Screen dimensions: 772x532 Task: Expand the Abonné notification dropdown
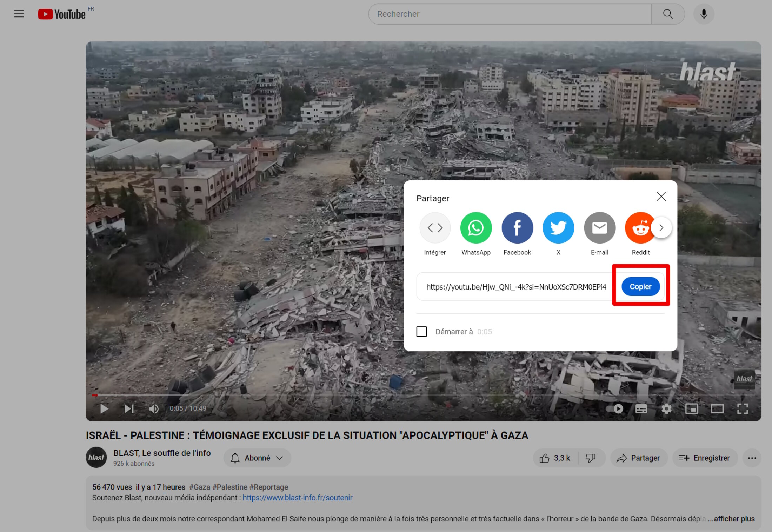(257, 458)
